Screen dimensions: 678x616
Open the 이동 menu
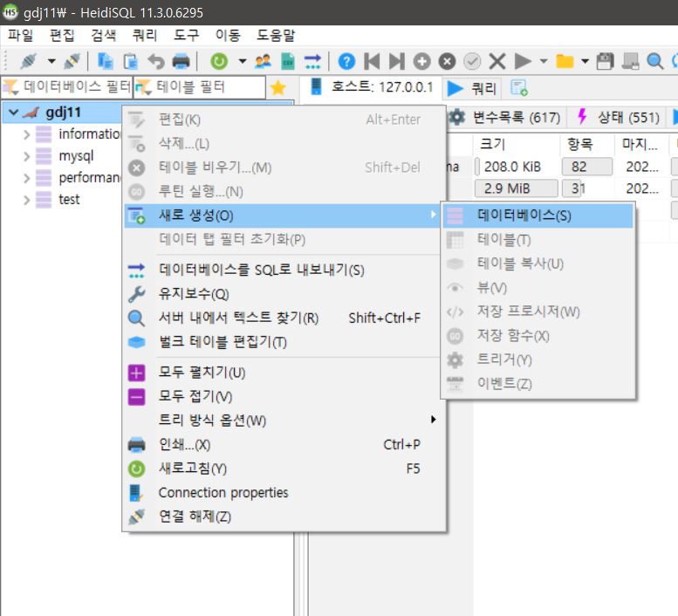click(x=228, y=36)
